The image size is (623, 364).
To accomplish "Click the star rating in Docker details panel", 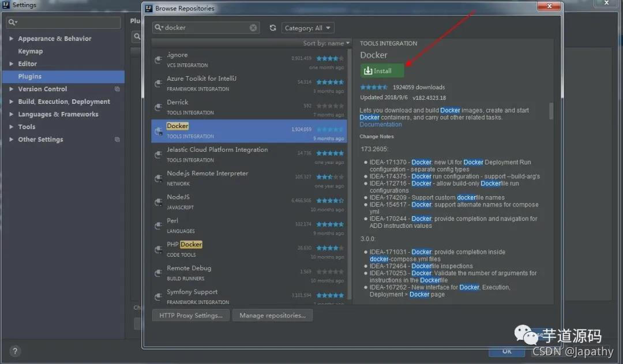I will 373,87.
